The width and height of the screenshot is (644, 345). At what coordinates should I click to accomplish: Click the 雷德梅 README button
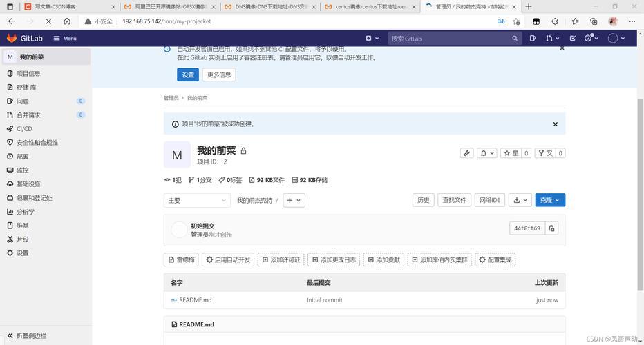(x=181, y=259)
